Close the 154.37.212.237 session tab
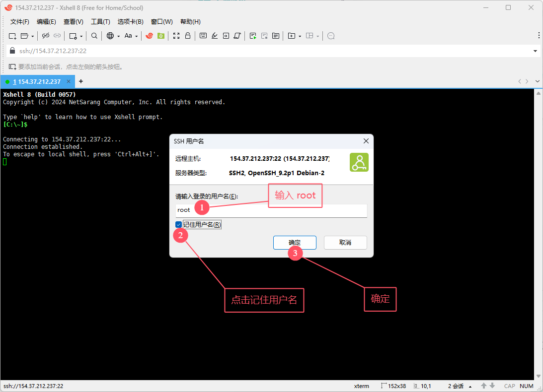The width and height of the screenshot is (543, 392). (x=69, y=81)
